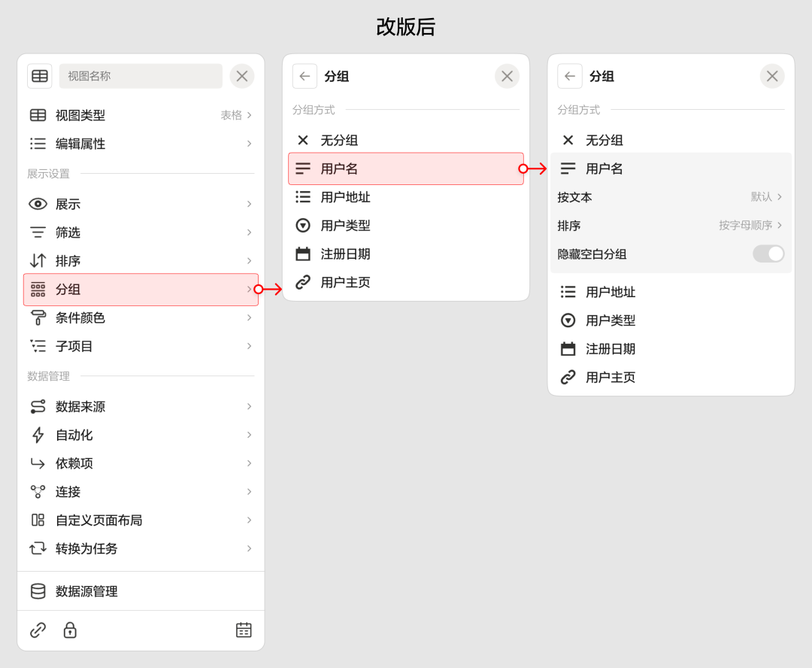Open 排序 按字母顺序 dropdown
Image resolution: width=812 pixels, height=668 pixels.
coord(750,226)
